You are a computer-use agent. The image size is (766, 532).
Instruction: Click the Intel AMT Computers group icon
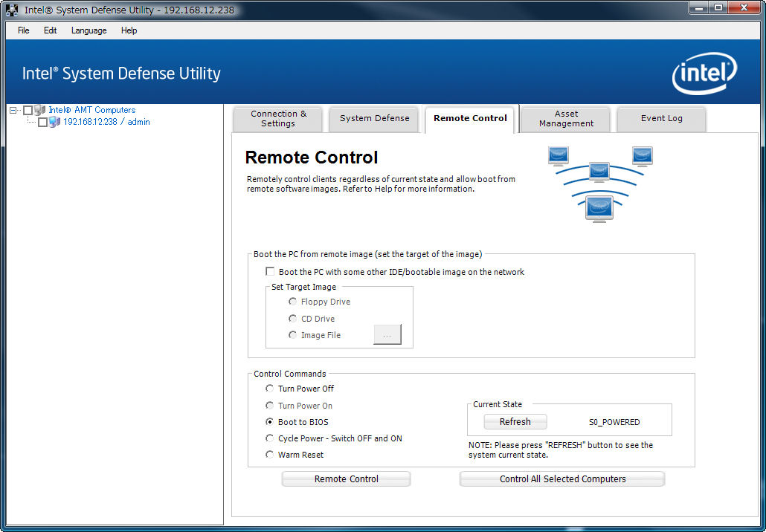pyautogui.click(x=40, y=110)
